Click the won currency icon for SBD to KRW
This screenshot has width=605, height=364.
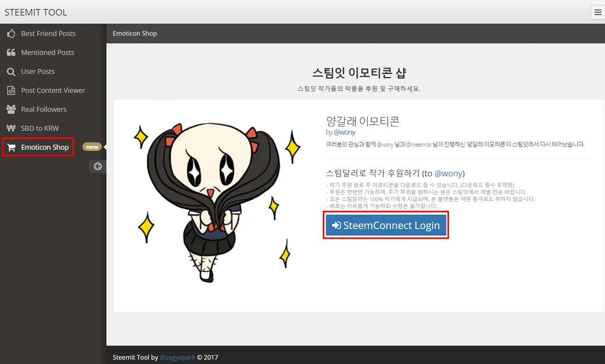coord(11,128)
